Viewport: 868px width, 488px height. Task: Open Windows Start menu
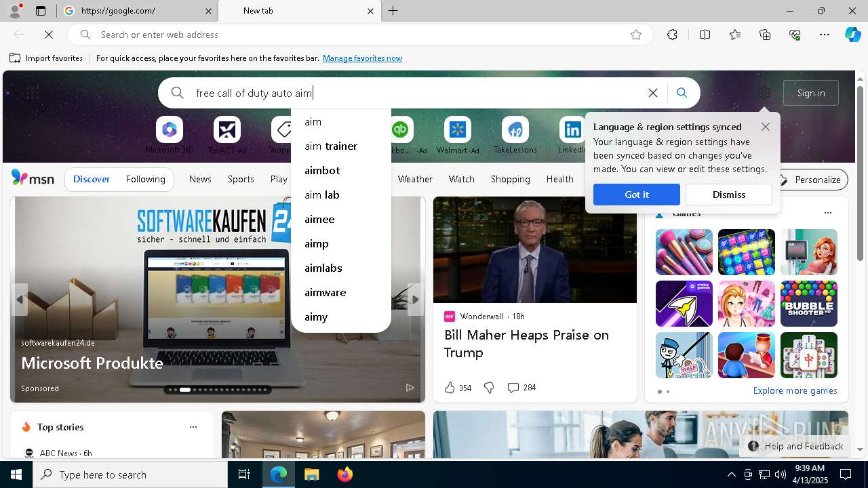click(x=16, y=474)
